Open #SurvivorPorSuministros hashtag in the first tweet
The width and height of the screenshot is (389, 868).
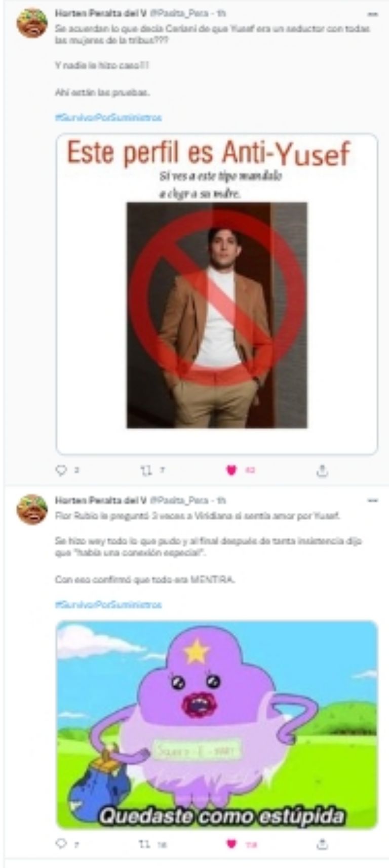coord(108,117)
